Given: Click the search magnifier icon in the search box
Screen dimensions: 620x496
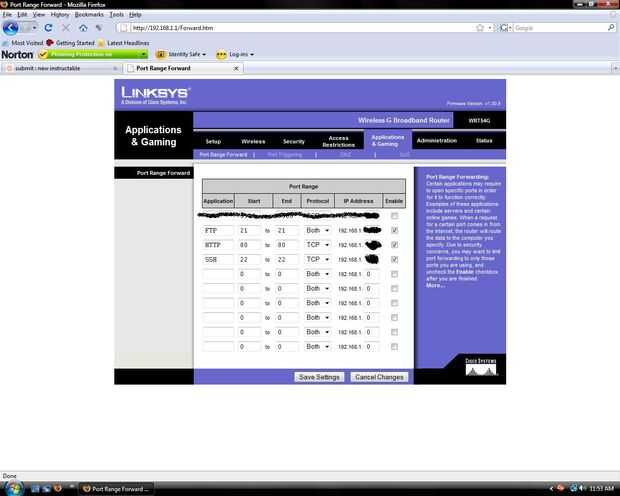Looking at the screenshot, I should point(611,28).
